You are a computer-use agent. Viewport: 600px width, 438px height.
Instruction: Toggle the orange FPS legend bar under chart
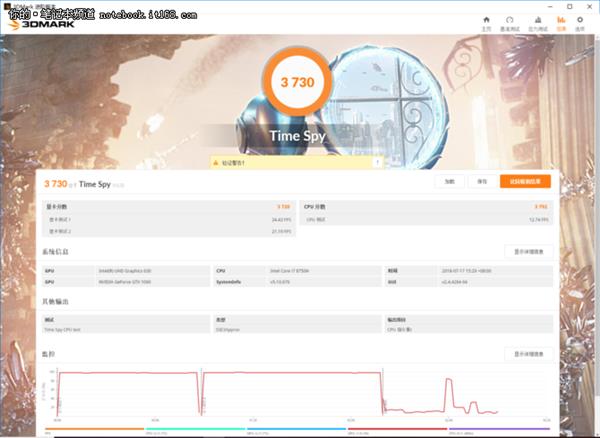[95, 429]
